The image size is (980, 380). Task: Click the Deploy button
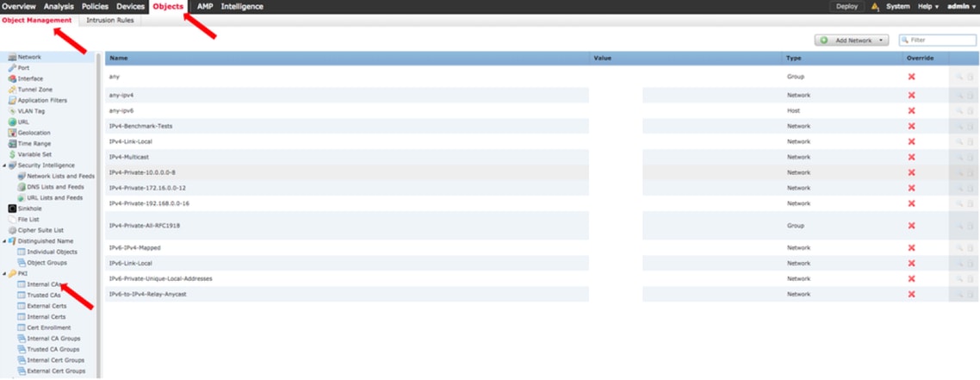(x=847, y=6)
